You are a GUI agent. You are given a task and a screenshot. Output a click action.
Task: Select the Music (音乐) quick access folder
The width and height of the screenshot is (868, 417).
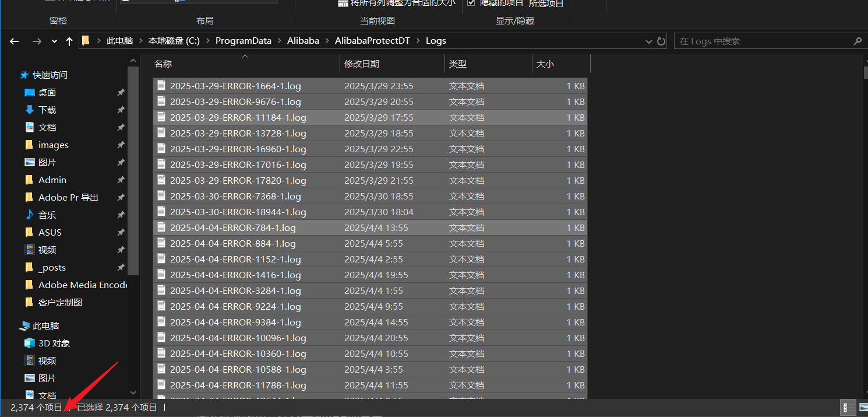coord(47,215)
